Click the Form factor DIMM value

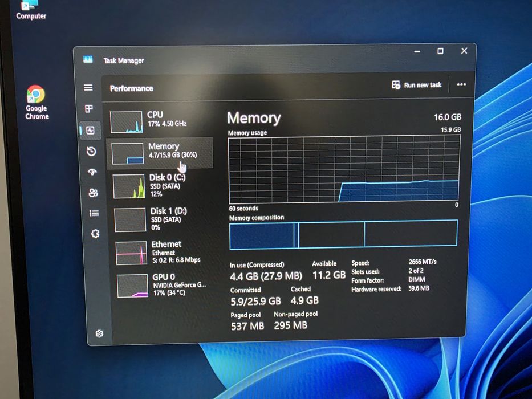click(417, 279)
